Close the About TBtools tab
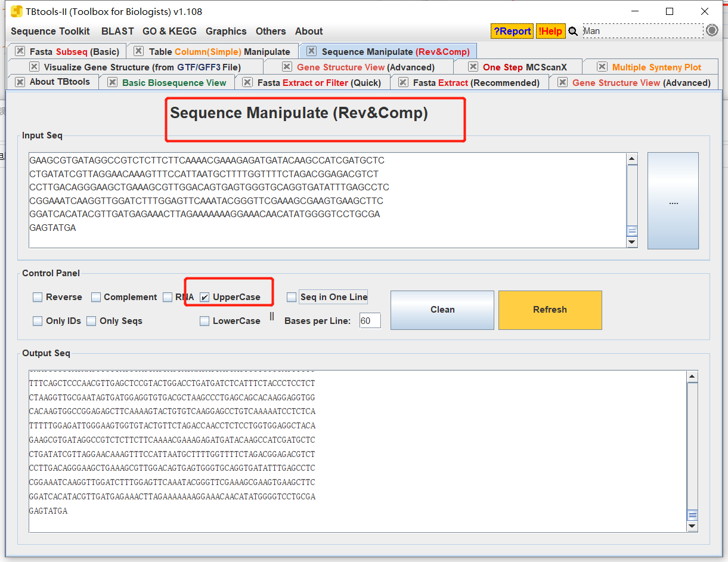 click(x=20, y=82)
